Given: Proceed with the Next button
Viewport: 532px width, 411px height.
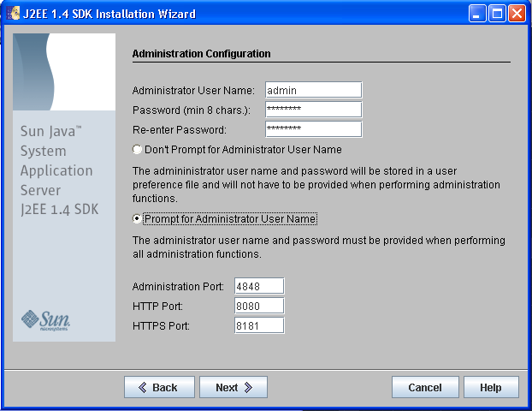Looking at the screenshot, I should (x=233, y=387).
